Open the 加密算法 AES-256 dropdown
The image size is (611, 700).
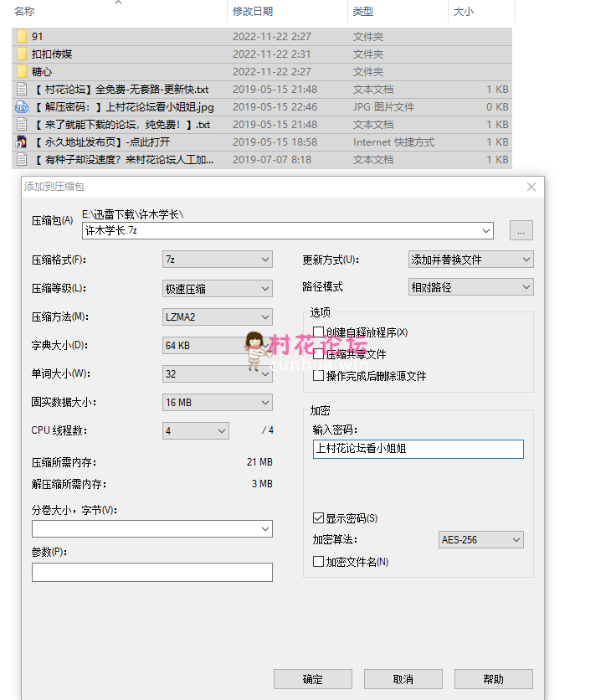pyautogui.click(x=481, y=540)
